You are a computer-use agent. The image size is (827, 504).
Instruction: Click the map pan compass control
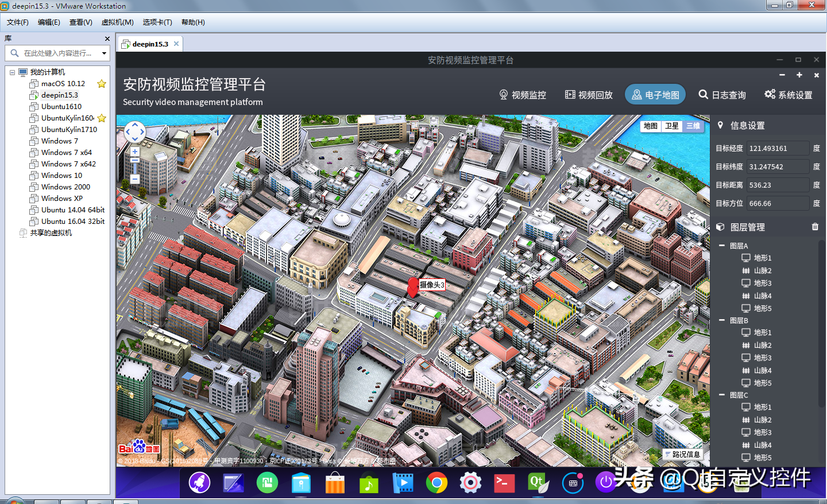135,132
